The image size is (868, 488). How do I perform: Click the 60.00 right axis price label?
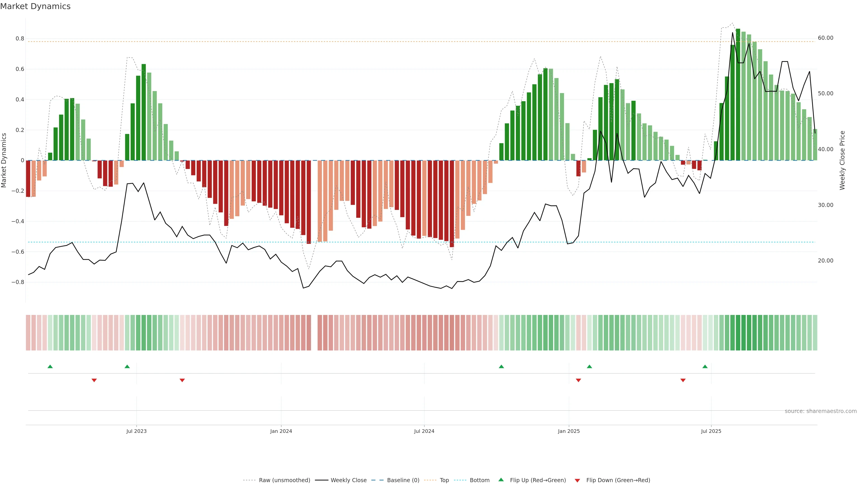click(x=826, y=38)
